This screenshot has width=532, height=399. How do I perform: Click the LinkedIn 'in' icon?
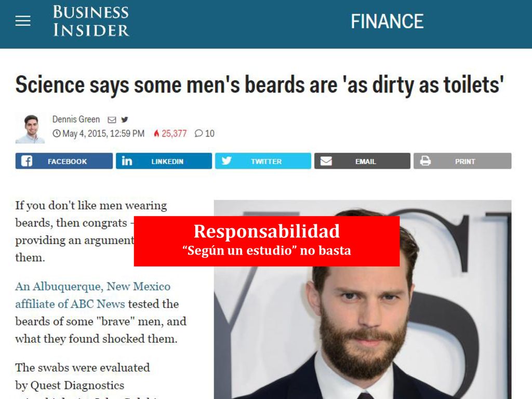tap(127, 161)
